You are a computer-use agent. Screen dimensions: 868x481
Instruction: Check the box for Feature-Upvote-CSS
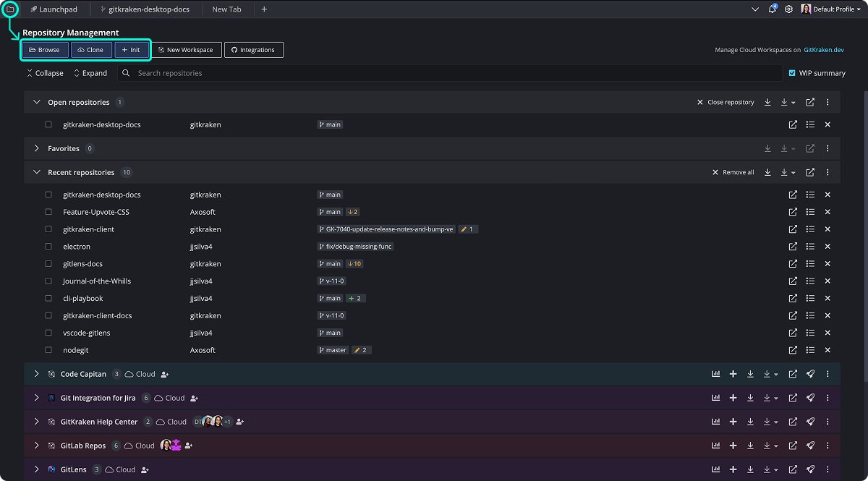click(x=48, y=212)
